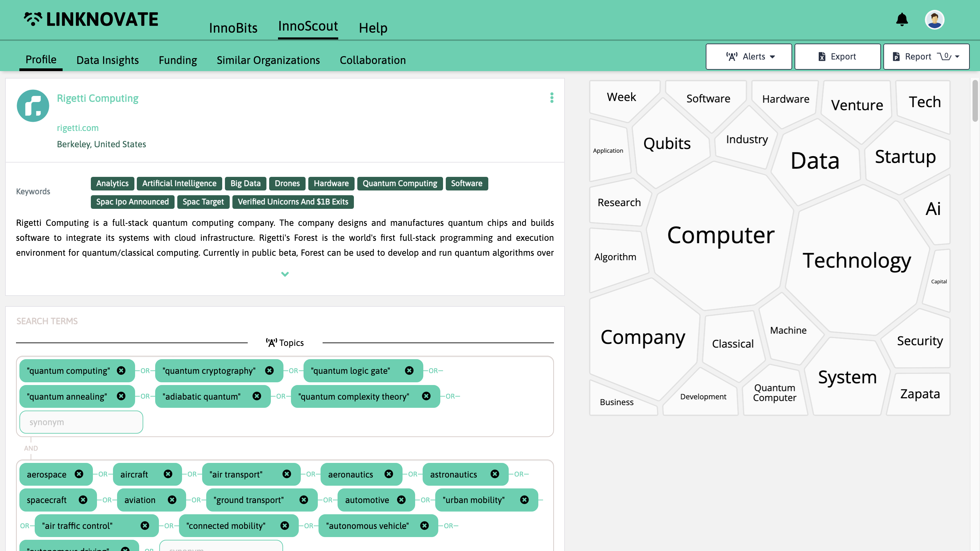Select the Analytics keyword tag
The image size is (980, 551).
point(112,183)
